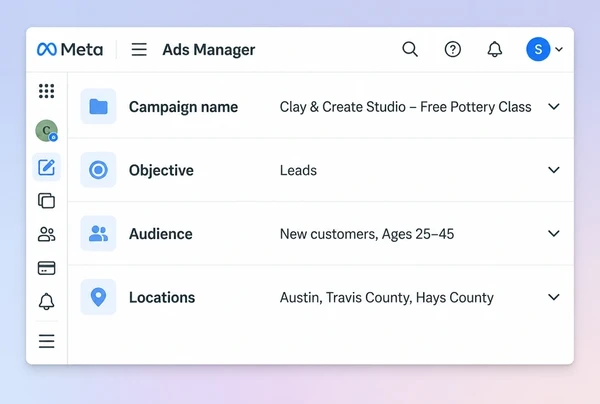600x404 pixels.
Task: Select the edit pencil icon in sidebar
Action: (46, 167)
